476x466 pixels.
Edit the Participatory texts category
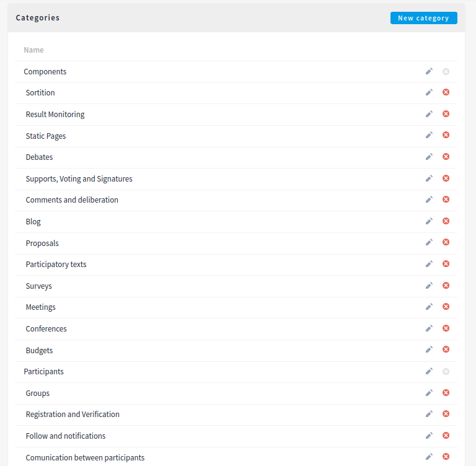point(429,264)
